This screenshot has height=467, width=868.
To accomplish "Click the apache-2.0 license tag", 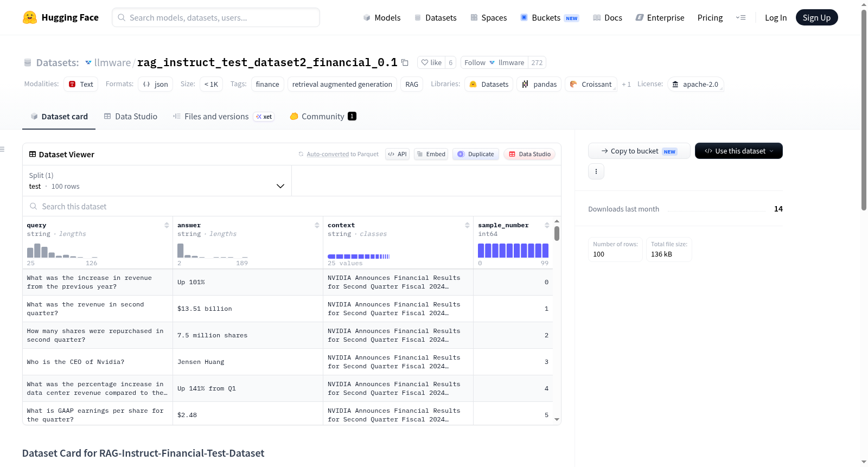I will tap(695, 84).
